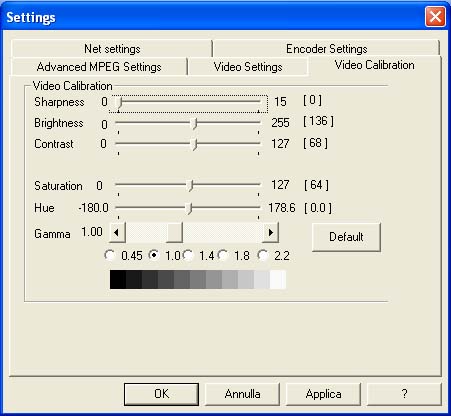Select the 1.4 gamma radio button

188,255
